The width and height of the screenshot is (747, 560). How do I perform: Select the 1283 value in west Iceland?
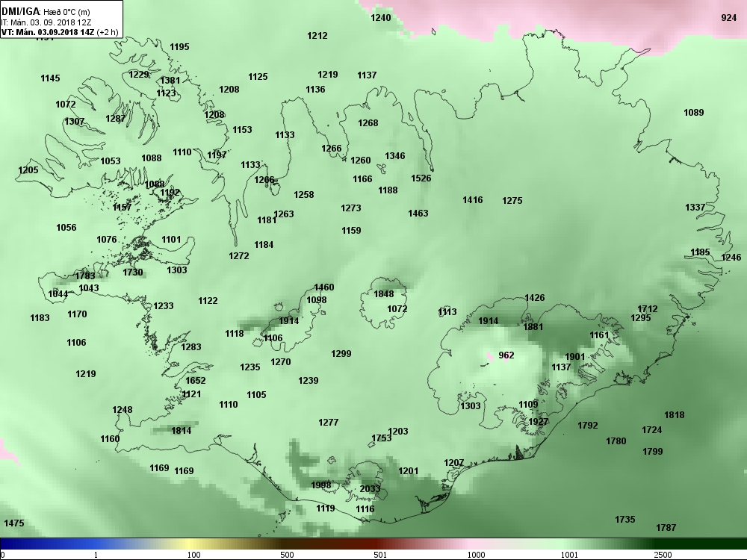pyautogui.click(x=191, y=346)
